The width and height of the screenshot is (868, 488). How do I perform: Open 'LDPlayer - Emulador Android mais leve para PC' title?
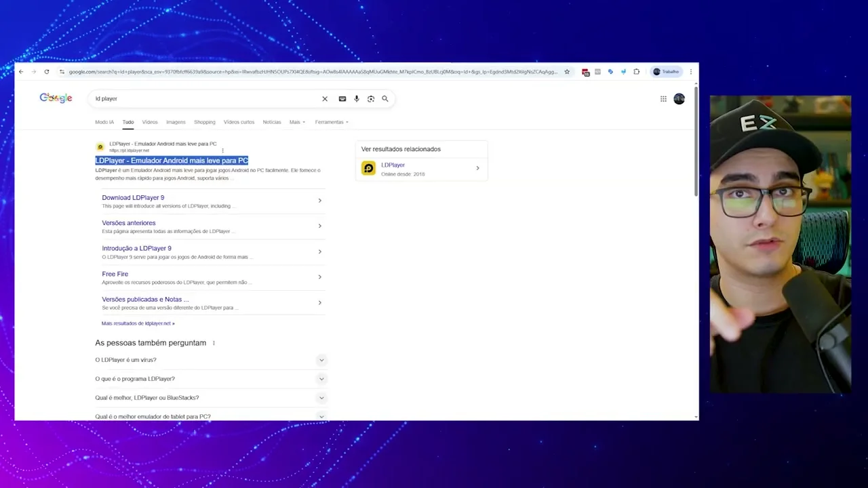point(172,161)
